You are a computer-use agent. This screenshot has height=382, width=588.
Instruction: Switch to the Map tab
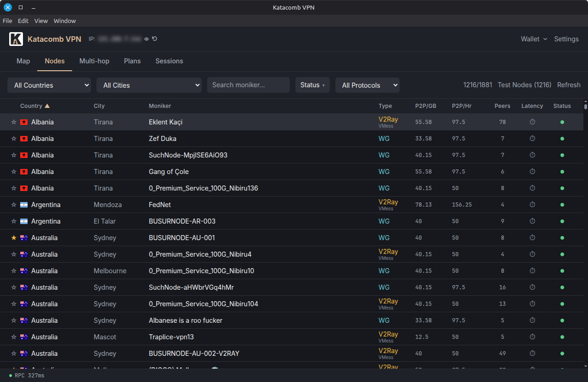tap(23, 61)
